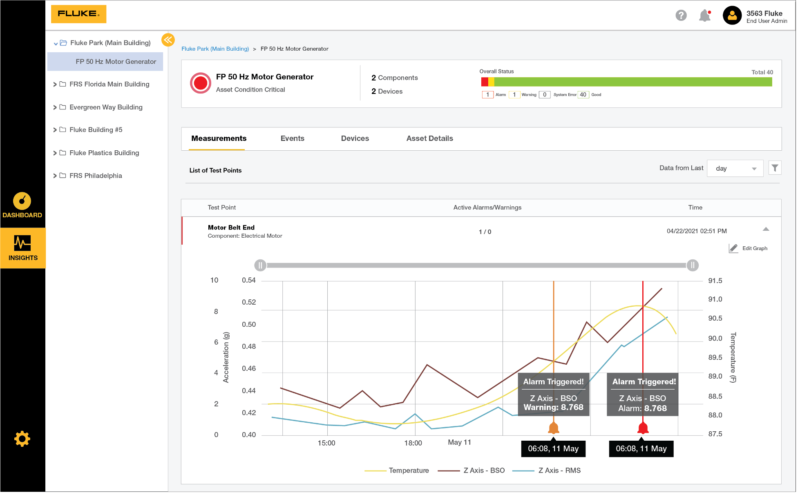Viewport: 800px width, 495px height.
Task: Switch to the Asset Details tab
Action: 429,138
